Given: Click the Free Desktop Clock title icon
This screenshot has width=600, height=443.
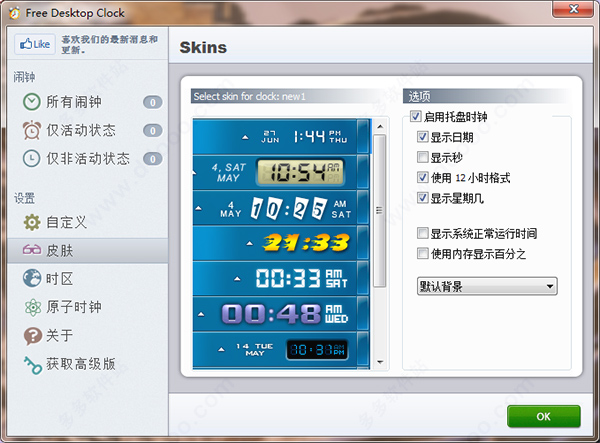Looking at the screenshot, I should [15, 13].
